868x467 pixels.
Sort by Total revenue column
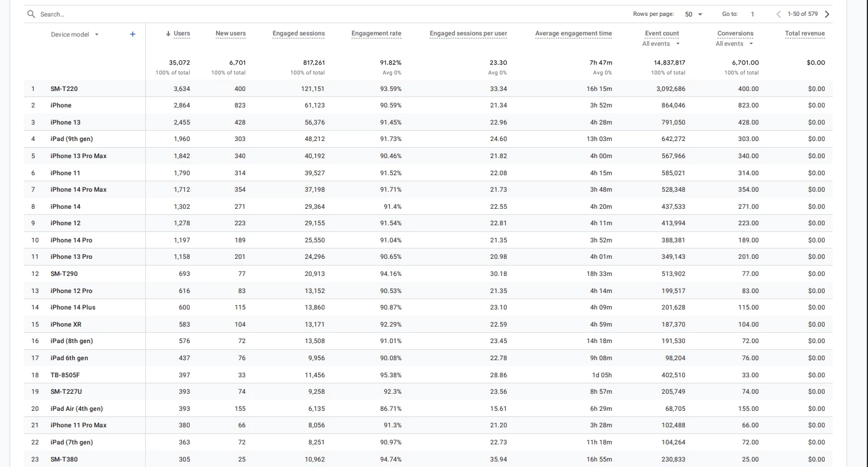[x=805, y=34]
